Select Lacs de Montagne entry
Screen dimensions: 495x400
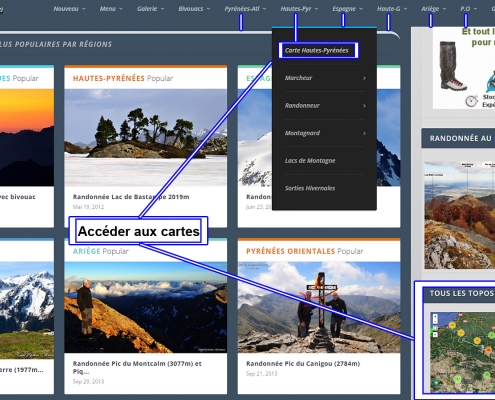point(310,161)
